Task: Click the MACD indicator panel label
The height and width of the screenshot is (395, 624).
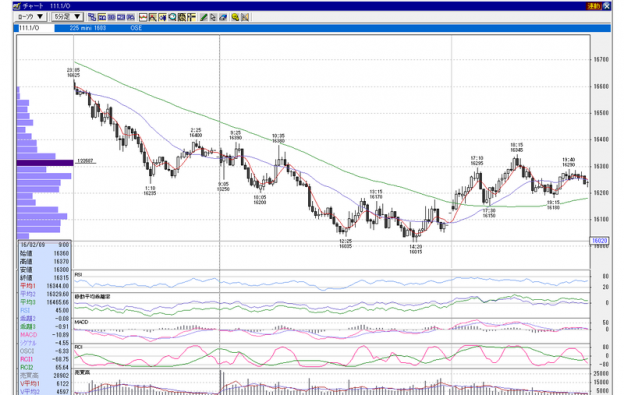Action: pyautogui.click(x=81, y=322)
